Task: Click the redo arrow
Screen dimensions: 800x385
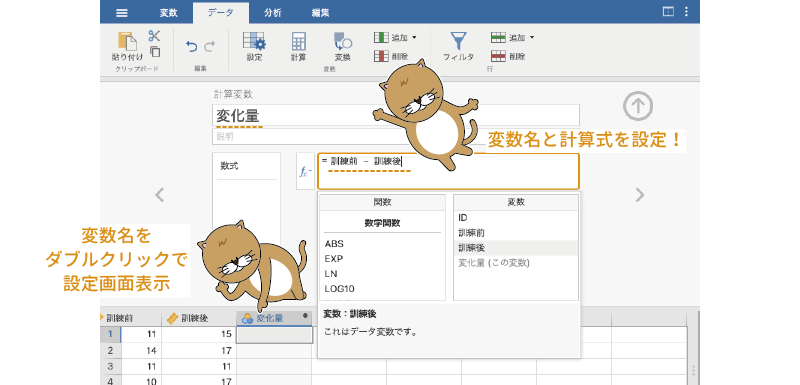Action: coord(209,47)
